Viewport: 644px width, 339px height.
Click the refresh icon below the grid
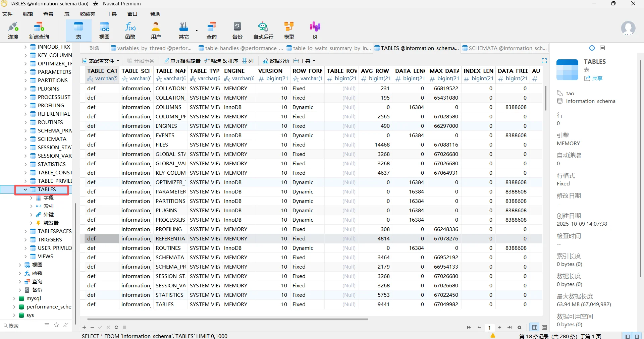pos(116,327)
